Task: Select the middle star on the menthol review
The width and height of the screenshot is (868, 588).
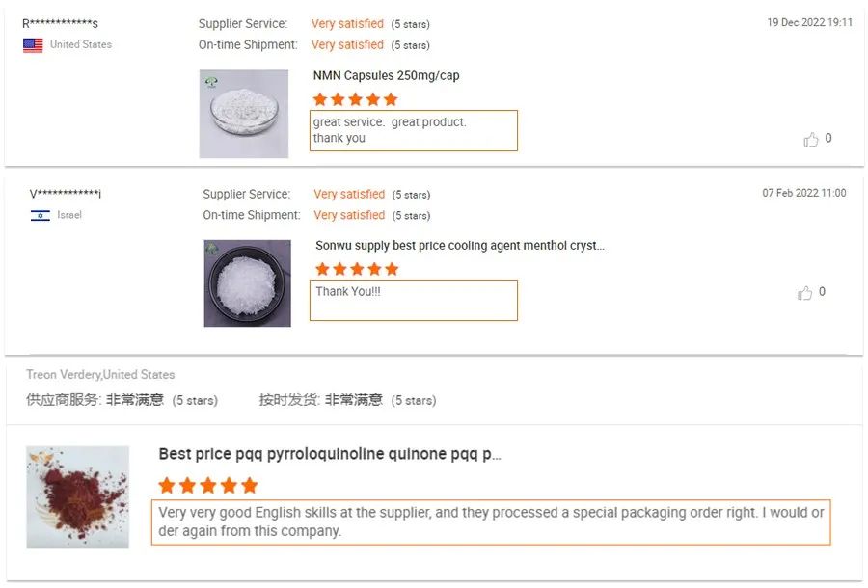Action: point(356,268)
